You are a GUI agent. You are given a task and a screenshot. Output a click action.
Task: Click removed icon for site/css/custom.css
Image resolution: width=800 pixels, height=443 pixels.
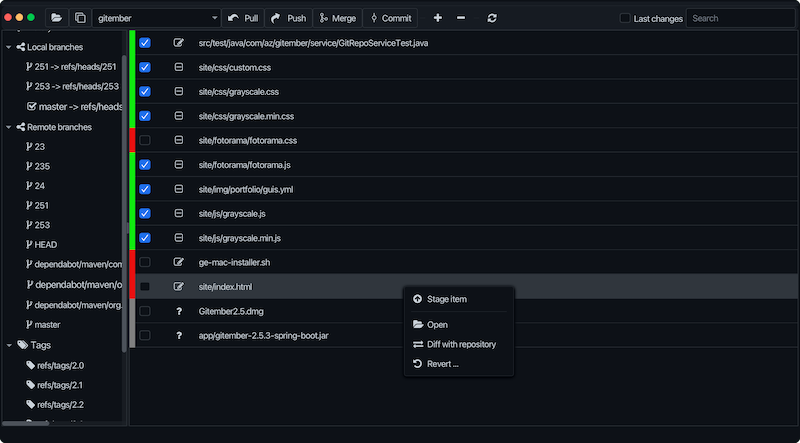tap(179, 67)
